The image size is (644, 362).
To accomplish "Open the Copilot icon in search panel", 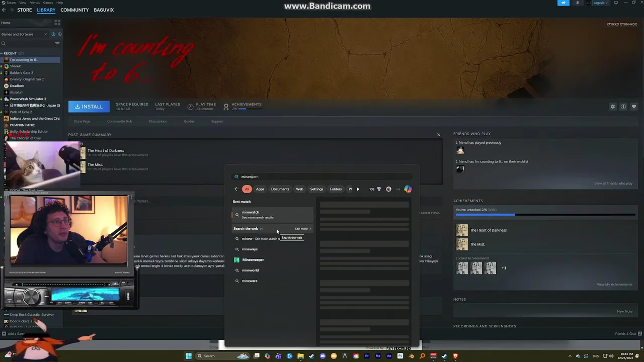I will click(x=408, y=189).
